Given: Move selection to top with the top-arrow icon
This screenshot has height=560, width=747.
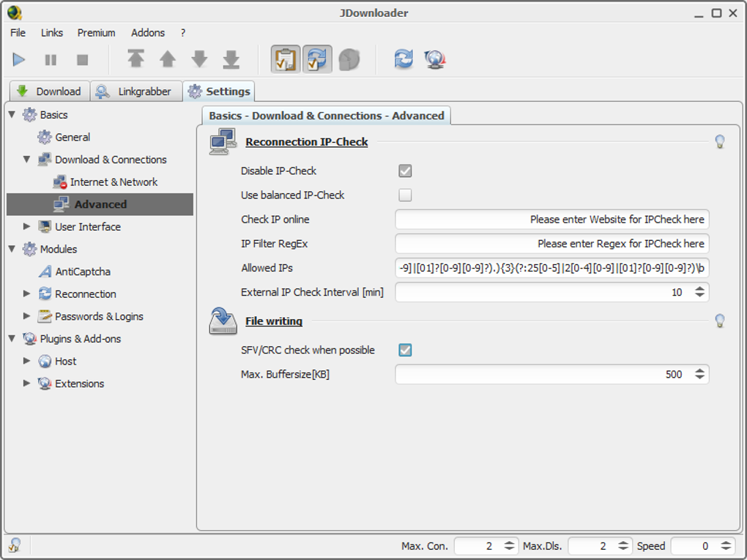Looking at the screenshot, I should pos(135,59).
